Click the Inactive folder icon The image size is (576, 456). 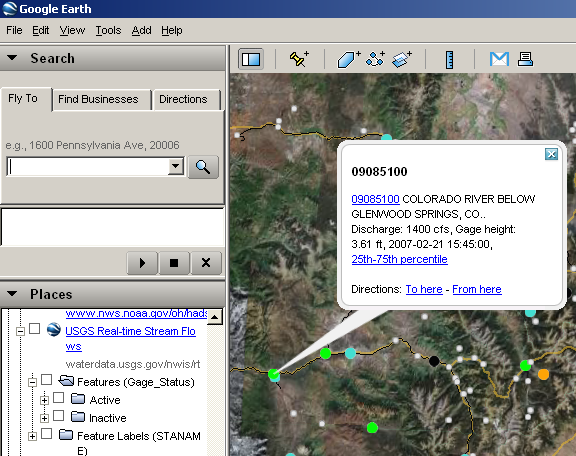78,416
